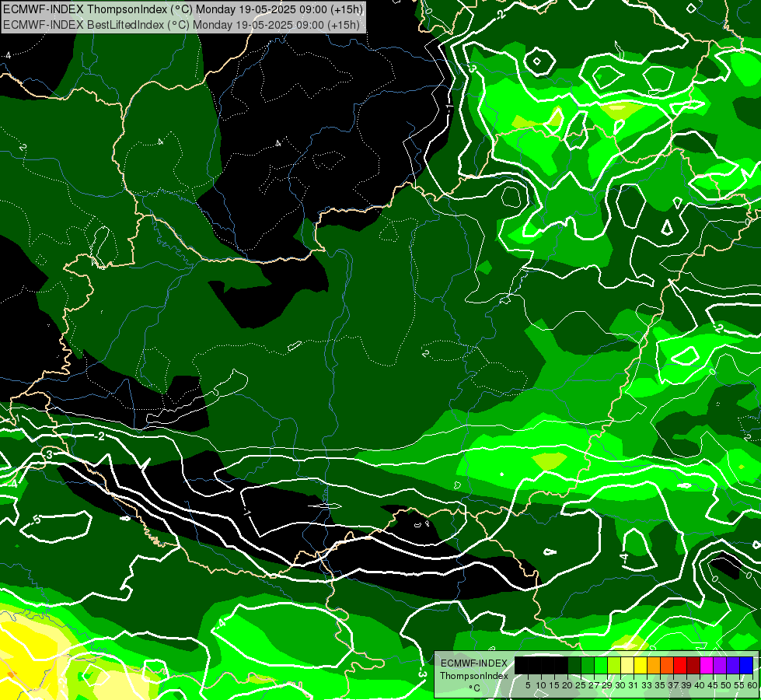This screenshot has height=700, width=761.
Task: Click the -5 contour label on the map
Action: (37, 520)
